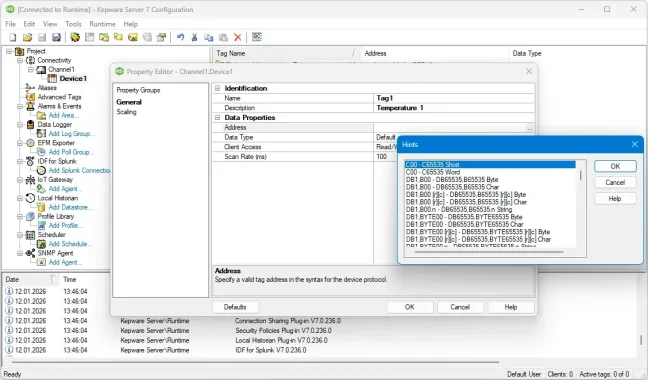
Task: Click the Add Profile... link
Action: (x=65, y=226)
